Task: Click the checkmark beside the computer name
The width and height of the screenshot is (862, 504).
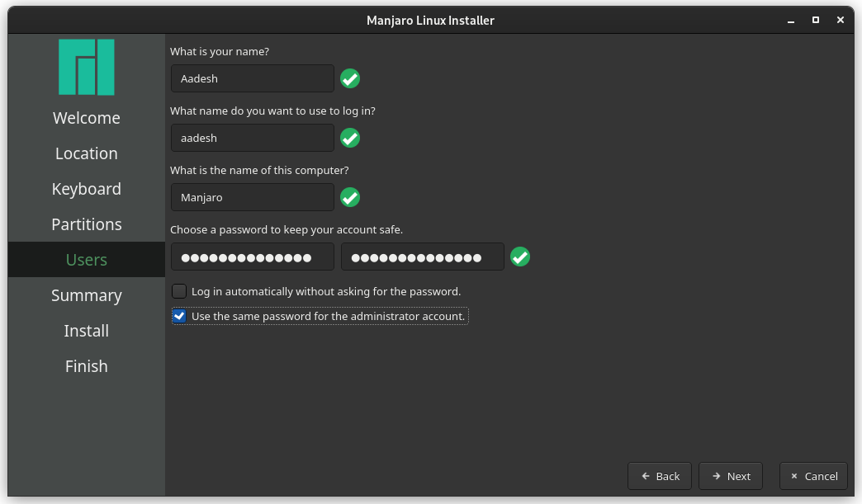Action: pyautogui.click(x=349, y=197)
